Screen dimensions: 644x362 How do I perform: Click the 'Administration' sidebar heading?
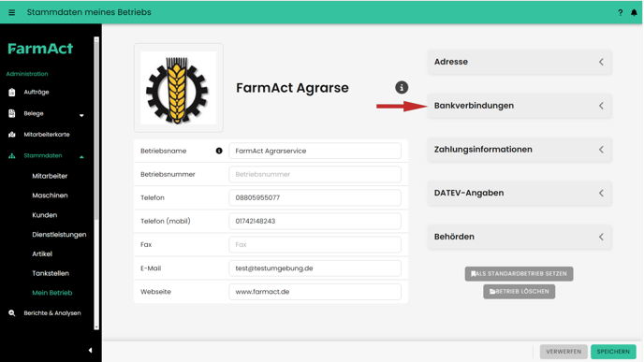tap(27, 74)
